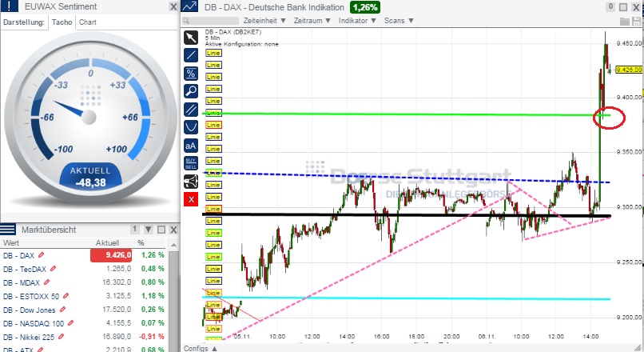Select the DB - DAX row name
The image size is (644, 352).
click(18, 255)
